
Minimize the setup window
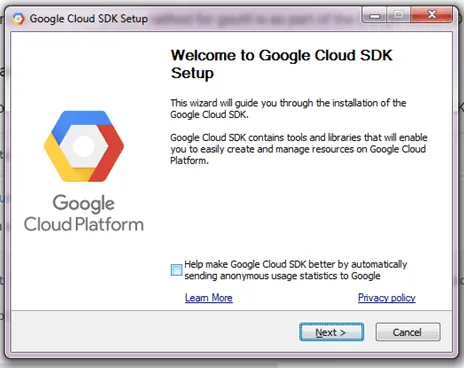[374, 15]
